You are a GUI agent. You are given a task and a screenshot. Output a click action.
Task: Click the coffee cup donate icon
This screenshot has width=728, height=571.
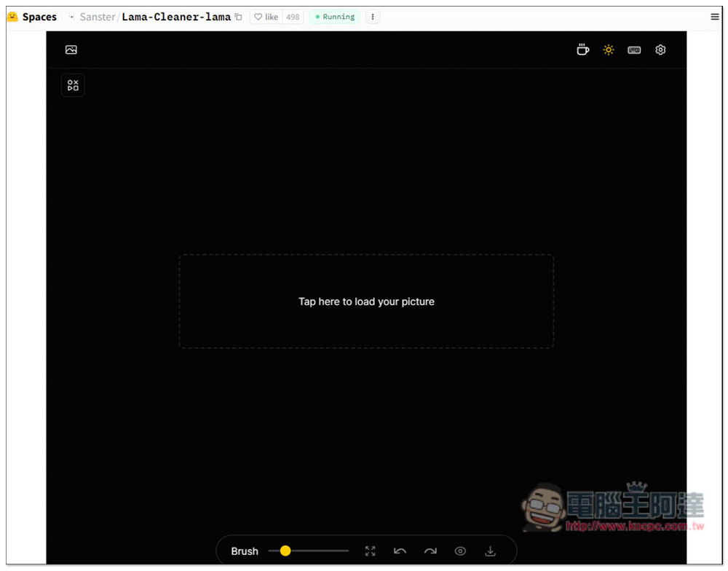582,50
